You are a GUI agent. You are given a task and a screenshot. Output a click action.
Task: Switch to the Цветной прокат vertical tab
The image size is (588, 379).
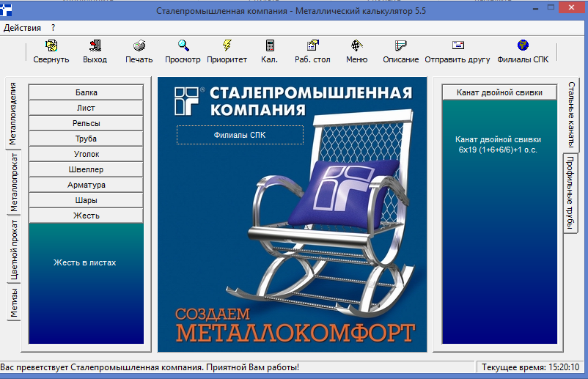pyautogui.click(x=13, y=249)
